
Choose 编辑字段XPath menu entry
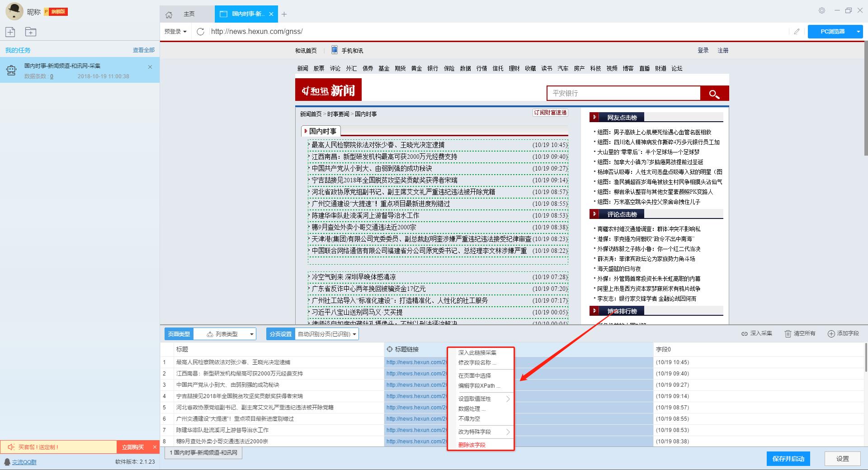click(x=479, y=385)
